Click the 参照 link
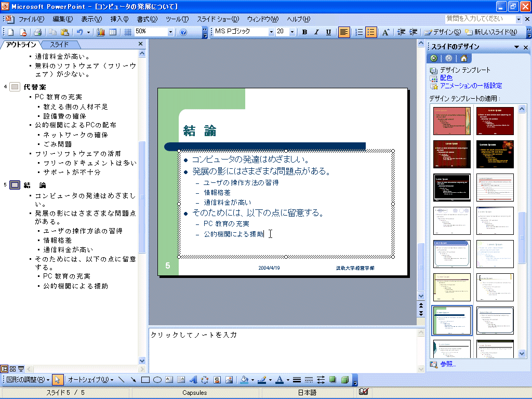Screen dimensions: 532x399 (x=447, y=364)
